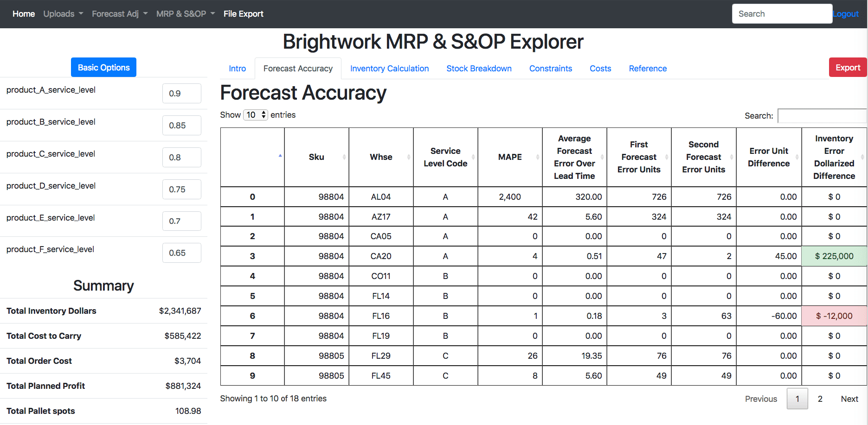This screenshot has height=425, width=868.
Task: Click the CO11 warehouse cell
Action: click(x=381, y=276)
